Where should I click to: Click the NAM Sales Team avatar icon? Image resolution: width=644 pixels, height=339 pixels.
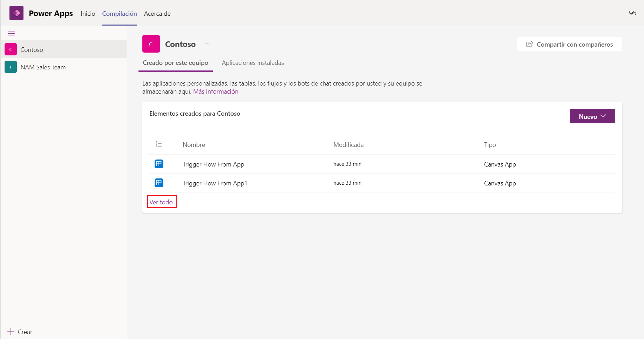pos(11,67)
